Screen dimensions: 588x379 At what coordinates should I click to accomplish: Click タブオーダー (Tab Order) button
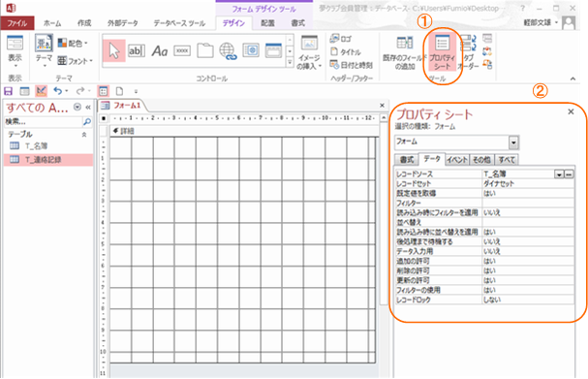point(469,52)
